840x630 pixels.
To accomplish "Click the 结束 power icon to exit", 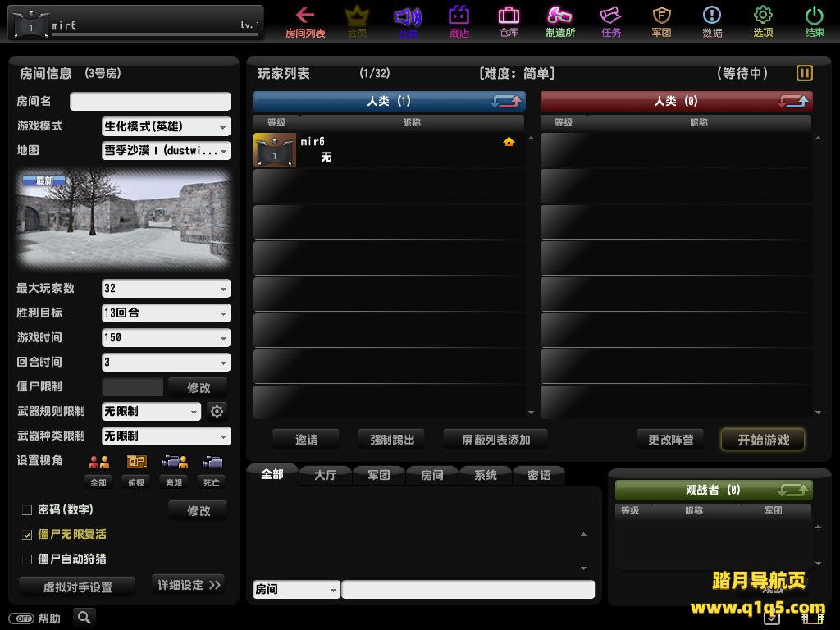I will pos(814,21).
